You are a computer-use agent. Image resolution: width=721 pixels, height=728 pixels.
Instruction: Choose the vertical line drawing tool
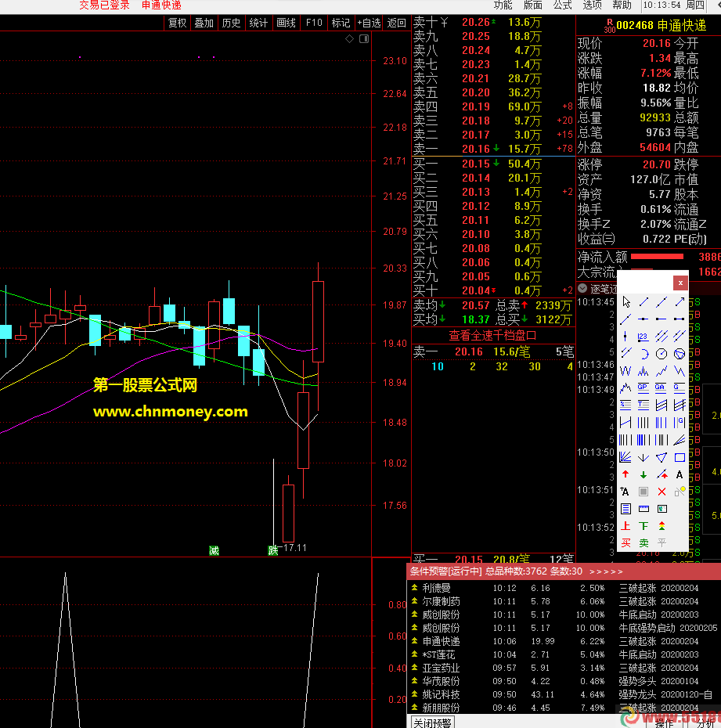(625, 336)
